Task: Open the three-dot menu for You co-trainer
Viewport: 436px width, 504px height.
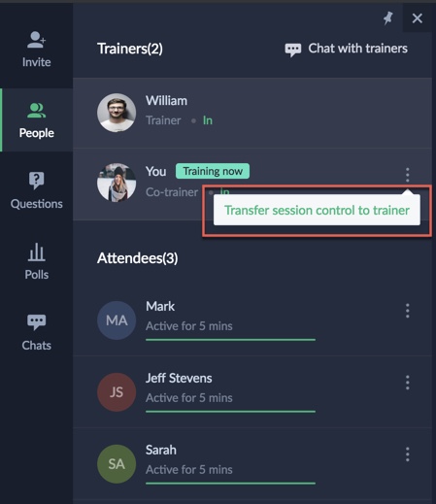Action: (408, 175)
